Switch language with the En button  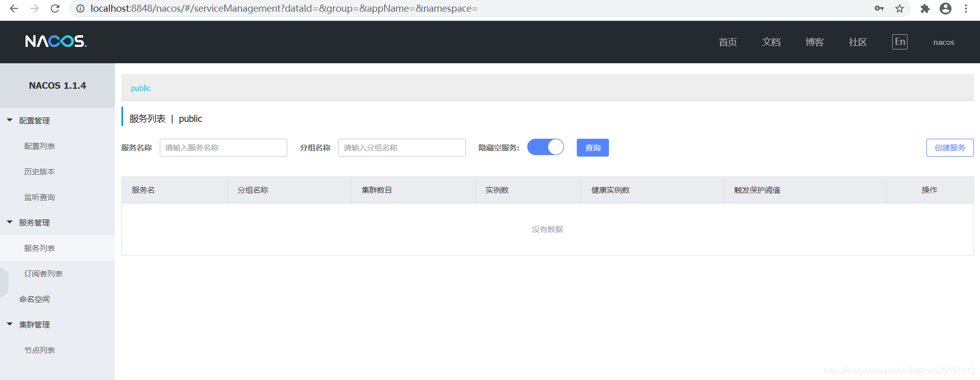(x=900, y=42)
